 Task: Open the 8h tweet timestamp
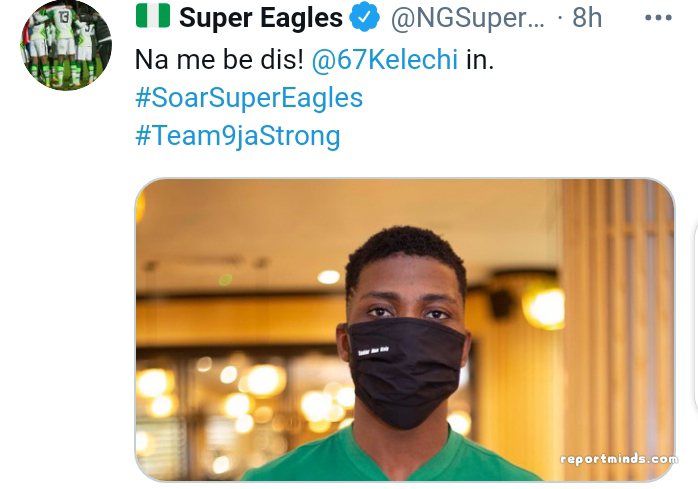tap(587, 18)
